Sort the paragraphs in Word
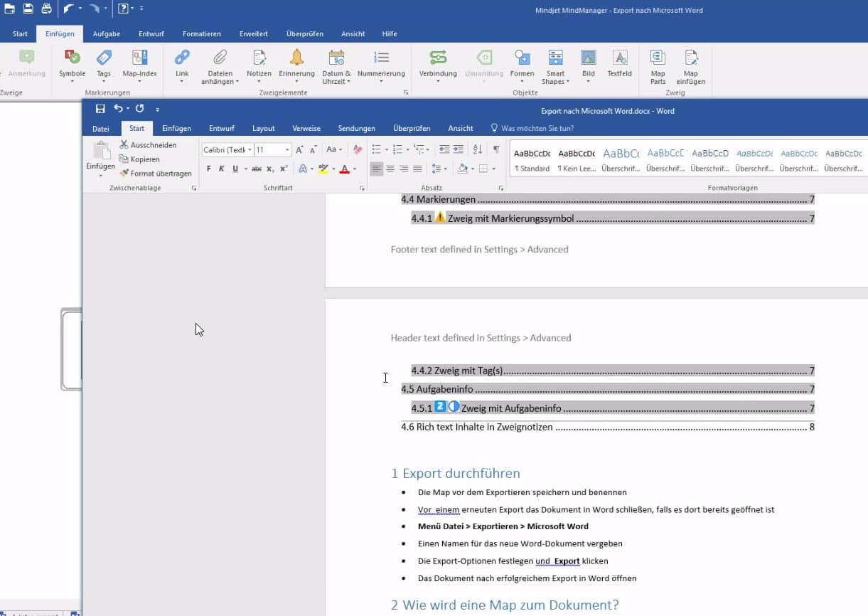Screen dimensions: 868x616 tap(477, 149)
